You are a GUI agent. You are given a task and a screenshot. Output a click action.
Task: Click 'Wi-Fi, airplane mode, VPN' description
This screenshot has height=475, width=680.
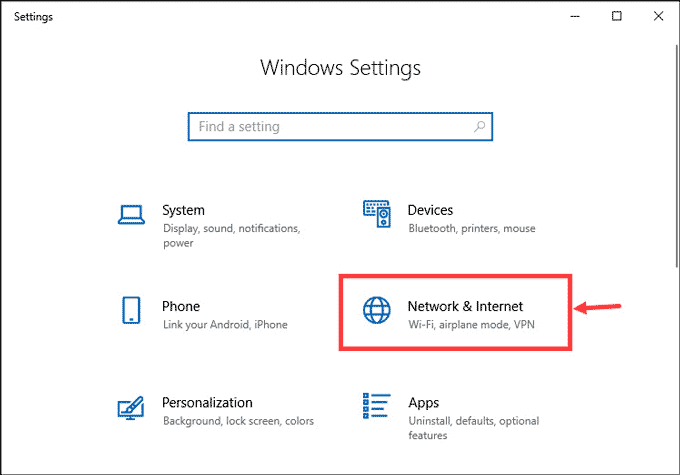[x=471, y=325]
